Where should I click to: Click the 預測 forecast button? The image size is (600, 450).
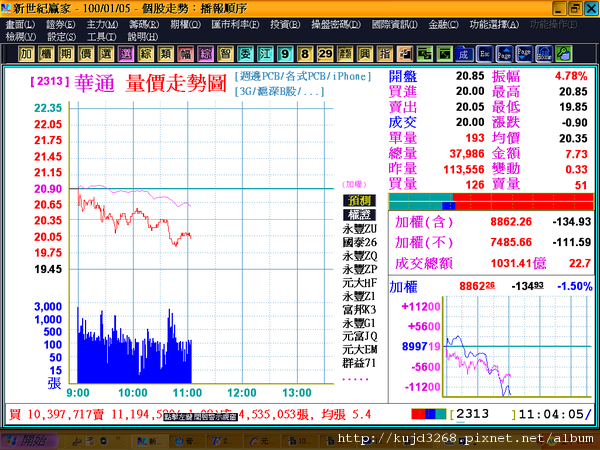click(359, 200)
